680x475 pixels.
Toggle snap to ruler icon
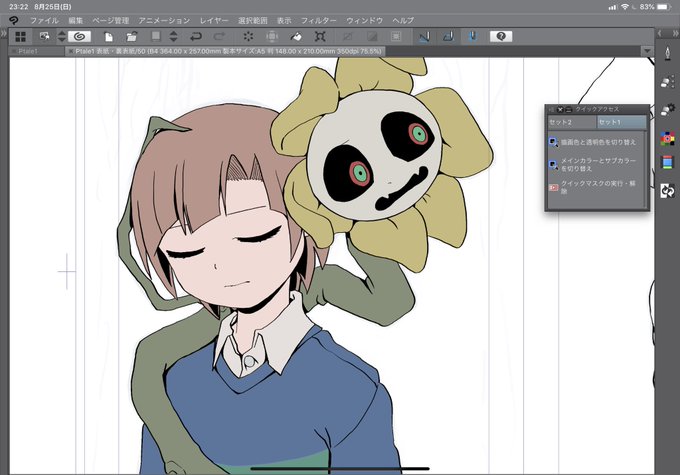(424, 36)
